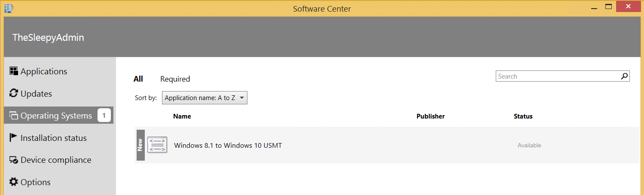
Task: Sort by the Name column header
Action: pyautogui.click(x=182, y=116)
